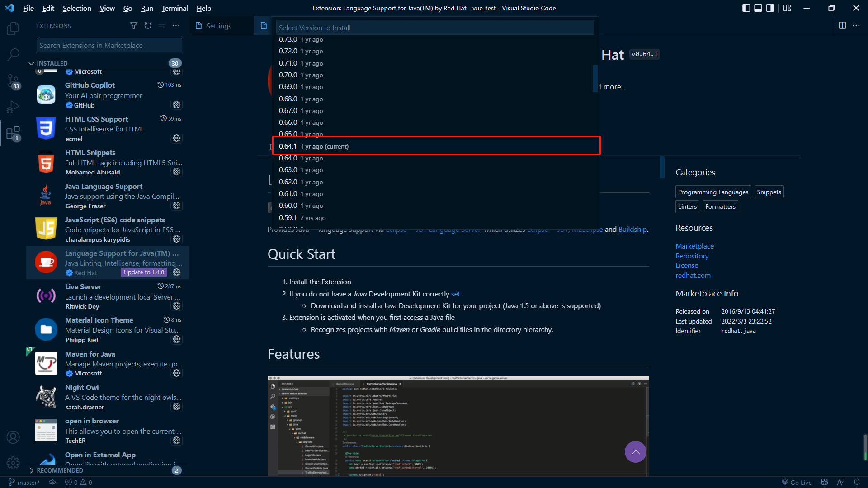Click the Select Version to Install field

pyautogui.click(x=435, y=28)
